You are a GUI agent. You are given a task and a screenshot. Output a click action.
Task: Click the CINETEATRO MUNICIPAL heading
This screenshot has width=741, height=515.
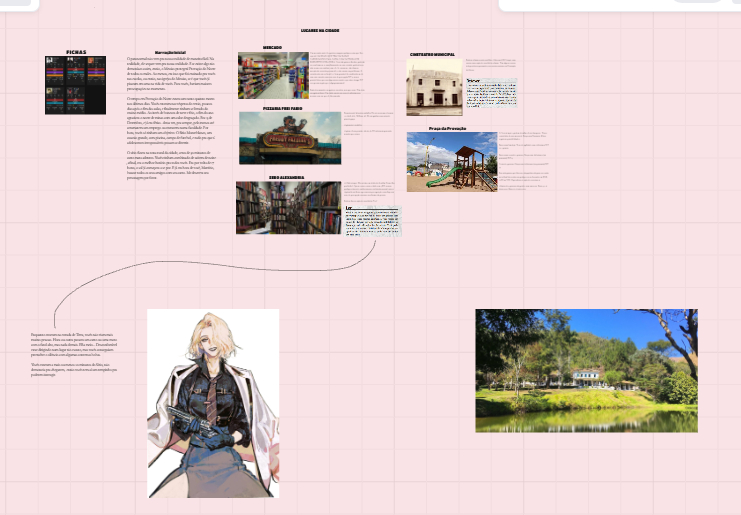[x=433, y=55]
